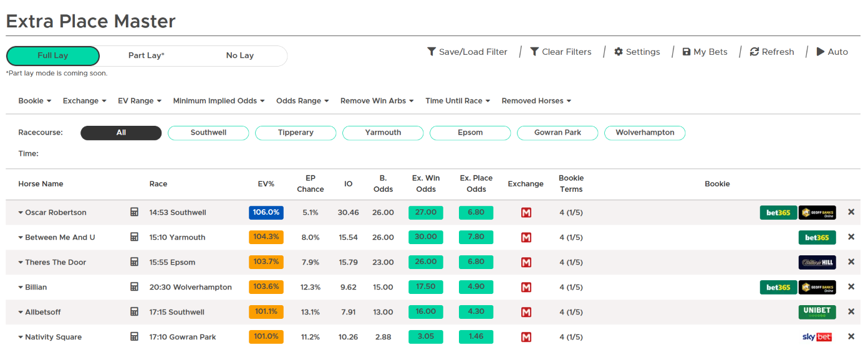Screen dimensions: 868x345
Task: Open Geoff Banks logo in Oscar Robertson row
Action: click(x=817, y=212)
